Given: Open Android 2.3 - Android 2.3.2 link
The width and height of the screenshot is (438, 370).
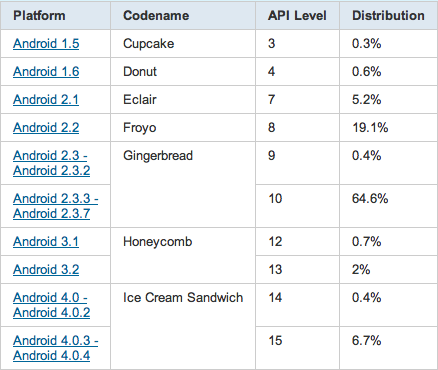Looking at the screenshot, I should pos(52,163).
